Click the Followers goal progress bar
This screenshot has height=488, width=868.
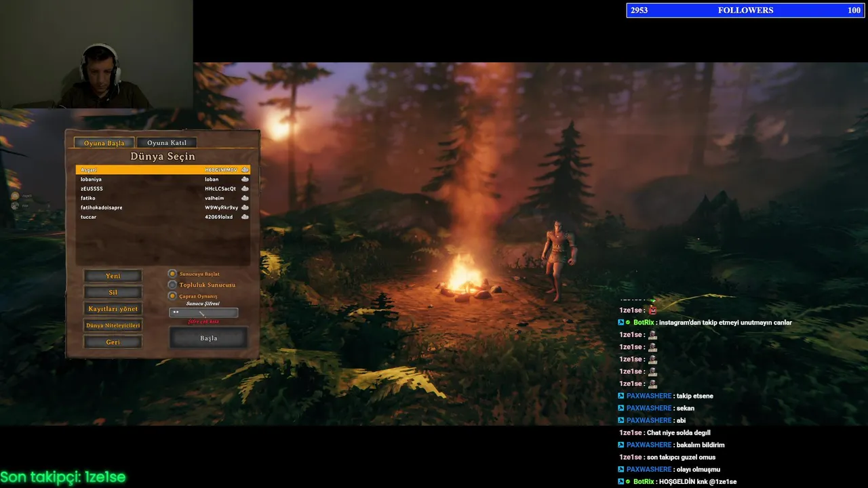(x=745, y=10)
